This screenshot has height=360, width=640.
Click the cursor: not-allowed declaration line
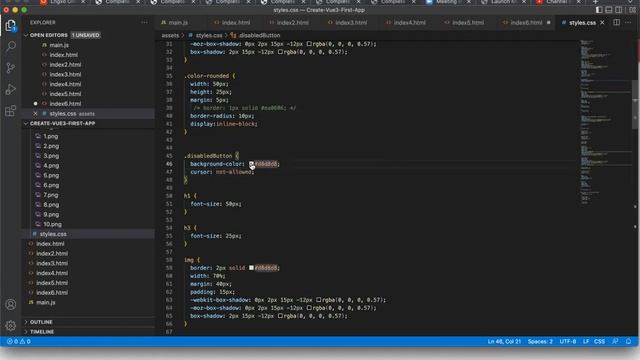[222, 172]
